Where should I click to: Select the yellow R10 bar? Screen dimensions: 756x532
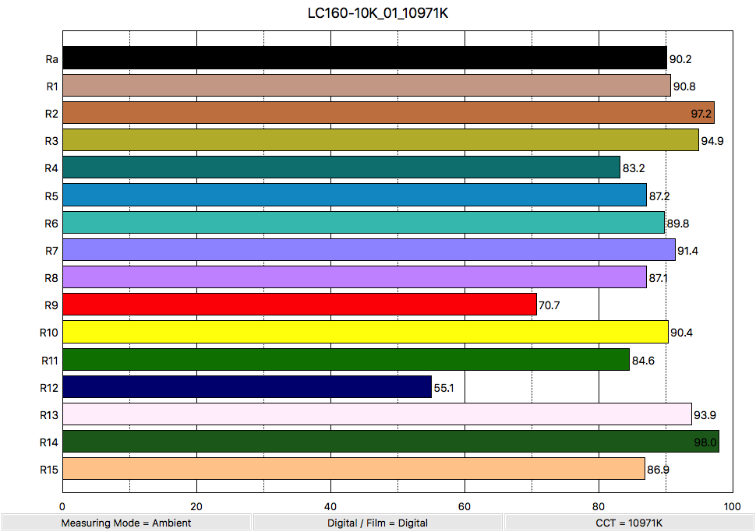(365, 332)
